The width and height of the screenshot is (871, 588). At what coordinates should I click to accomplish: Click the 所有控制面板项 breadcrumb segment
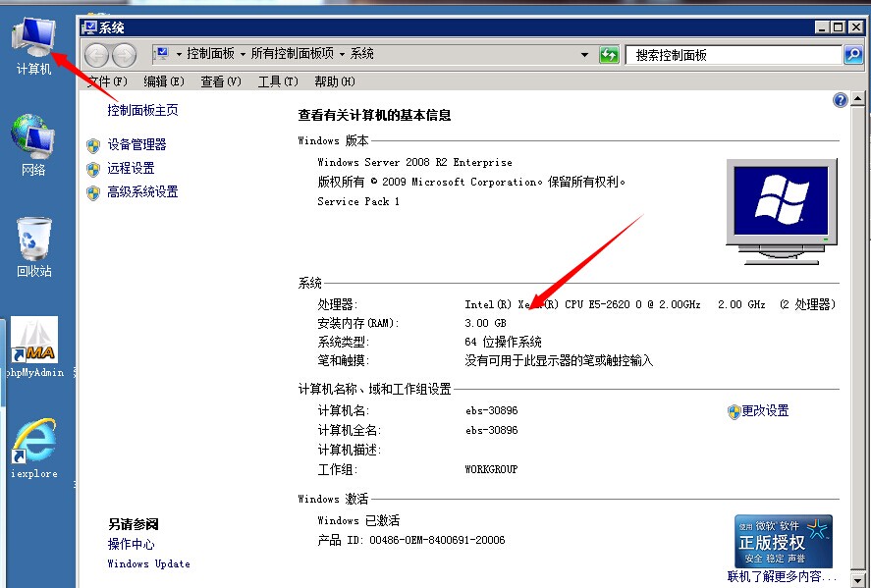(293, 54)
